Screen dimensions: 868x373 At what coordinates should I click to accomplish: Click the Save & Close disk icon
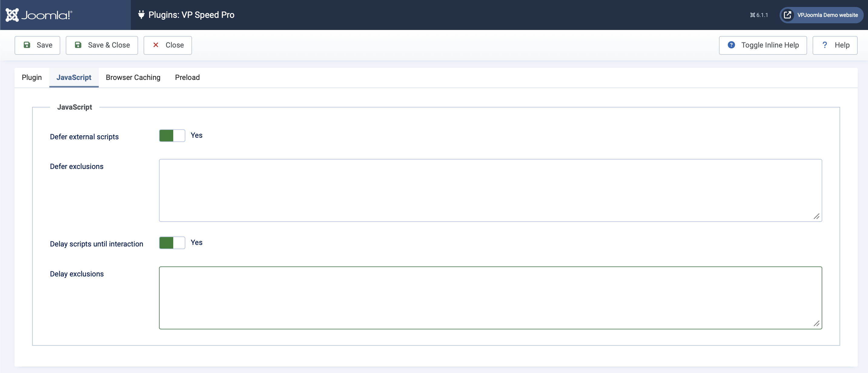coord(78,45)
